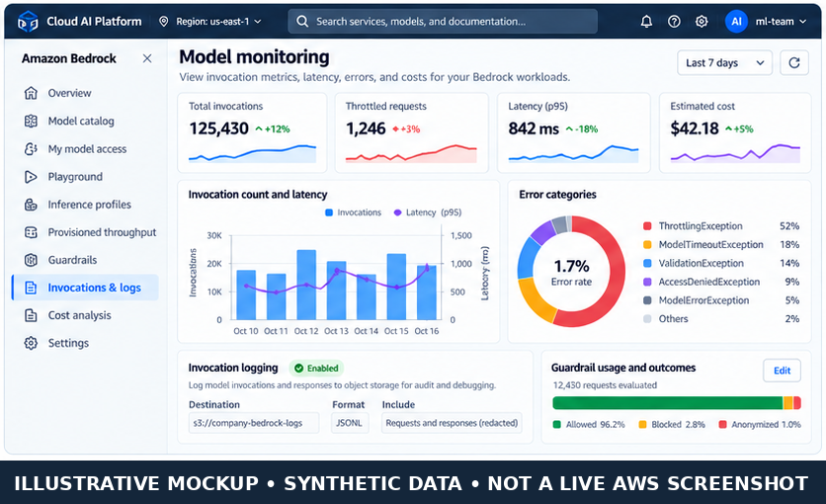Image resolution: width=826 pixels, height=504 pixels.
Task: Click the Throttled requests sparkline card
Action: pyautogui.click(x=411, y=132)
